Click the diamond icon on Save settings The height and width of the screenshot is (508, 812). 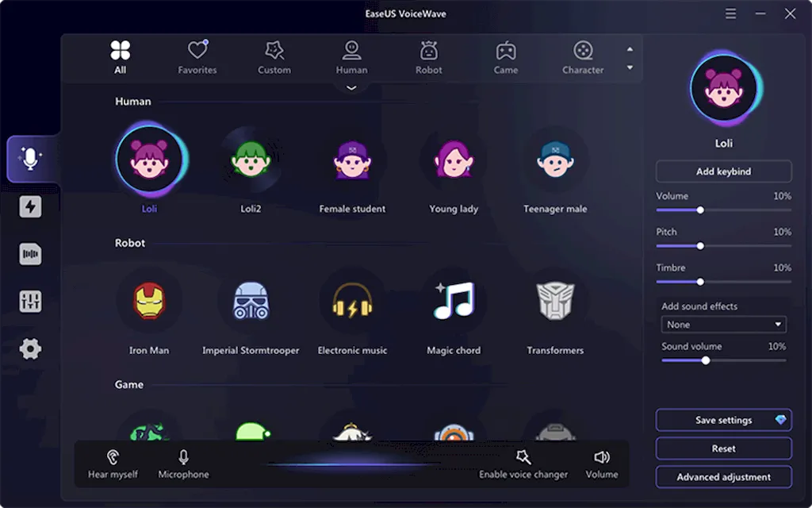780,420
